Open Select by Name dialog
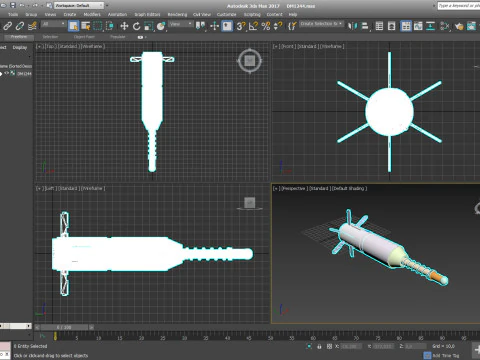 click(x=86, y=26)
